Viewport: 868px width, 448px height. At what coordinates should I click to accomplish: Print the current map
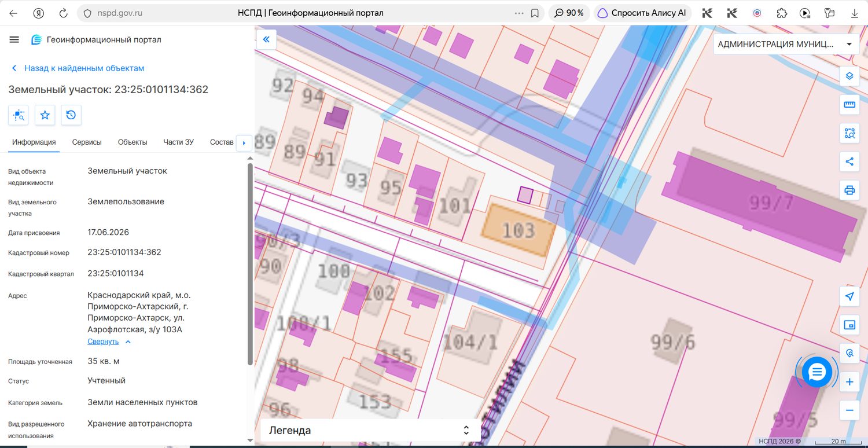point(849,190)
